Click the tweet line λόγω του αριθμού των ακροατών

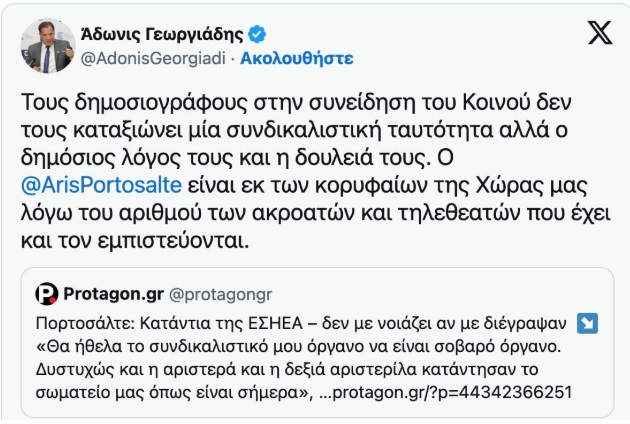click(x=315, y=213)
